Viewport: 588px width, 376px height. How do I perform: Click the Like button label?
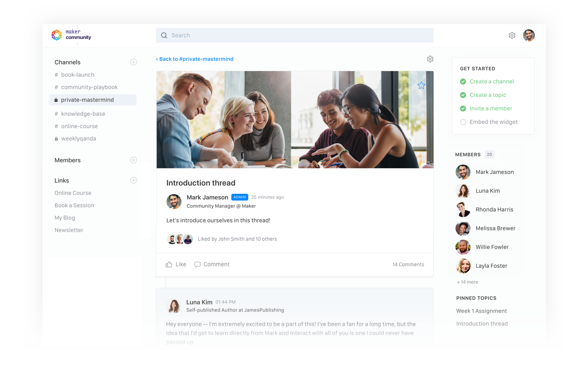coord(181,264)
